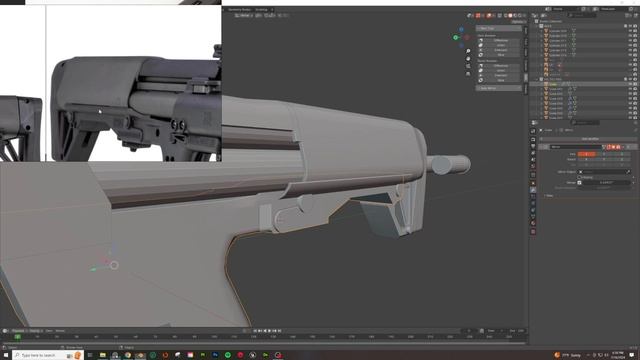Screen dimensions: 640x360
Task: Click the viewport Pan hand icon
Action: point(468,59)
